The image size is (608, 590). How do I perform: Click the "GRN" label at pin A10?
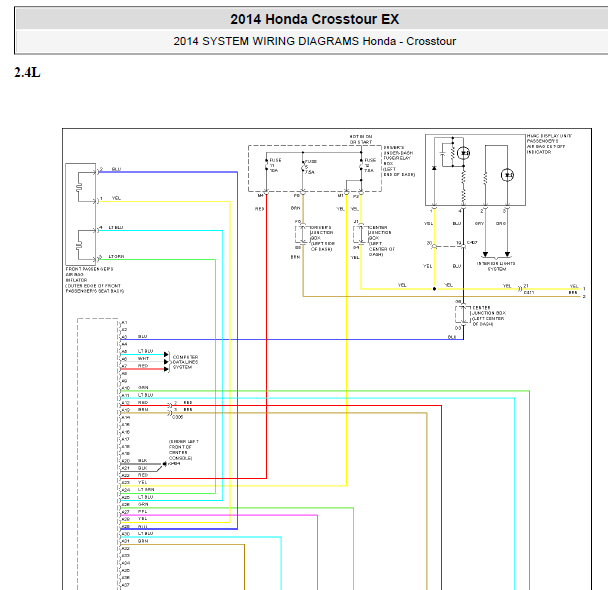[143, 388]
